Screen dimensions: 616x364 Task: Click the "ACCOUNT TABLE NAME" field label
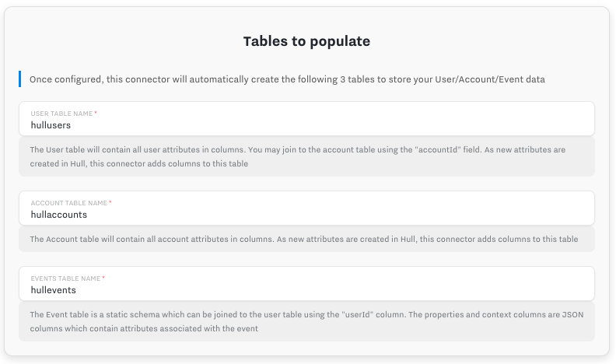coord(68,203)
